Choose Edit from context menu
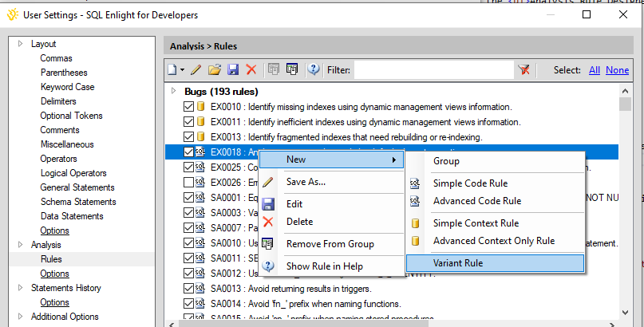This screenshot has height=327, width=644. [332, 204]
